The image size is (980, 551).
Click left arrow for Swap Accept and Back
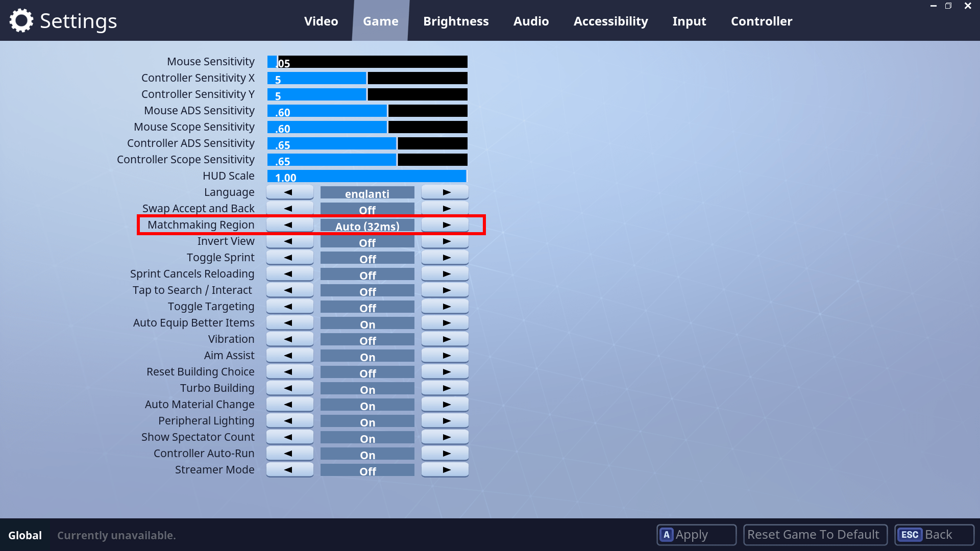point(289,209)
